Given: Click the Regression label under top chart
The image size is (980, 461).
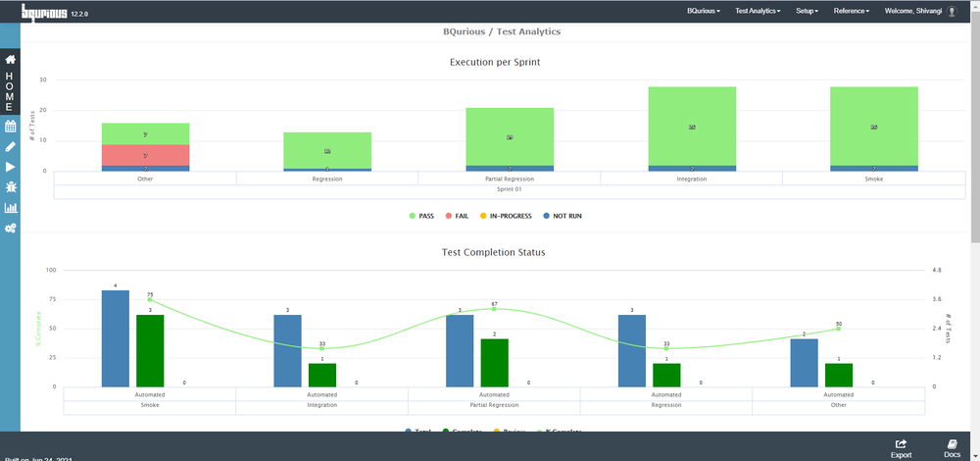Looking at the screenshot, I should pyautogui.click(x=327, y=179).
